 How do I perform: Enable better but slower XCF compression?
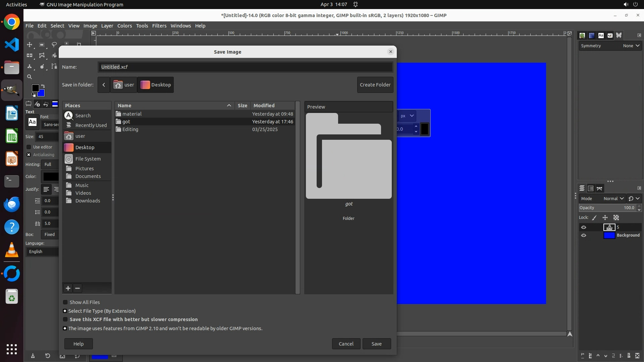65,319
